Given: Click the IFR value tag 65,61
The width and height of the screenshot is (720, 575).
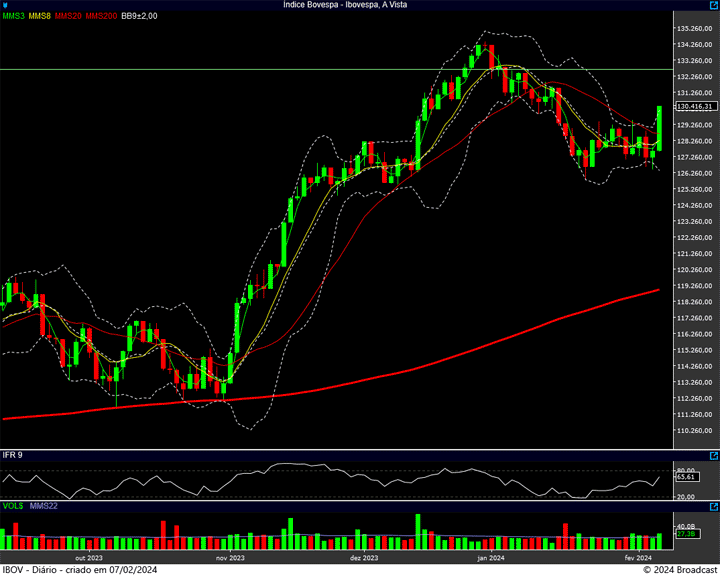Looking at the screenshot, I should [686, 478].
